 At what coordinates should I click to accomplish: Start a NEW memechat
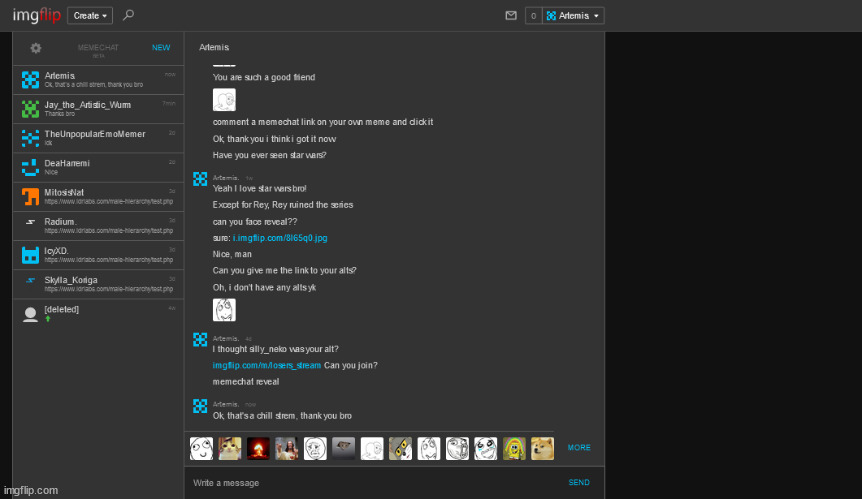[x=161, y=48]
